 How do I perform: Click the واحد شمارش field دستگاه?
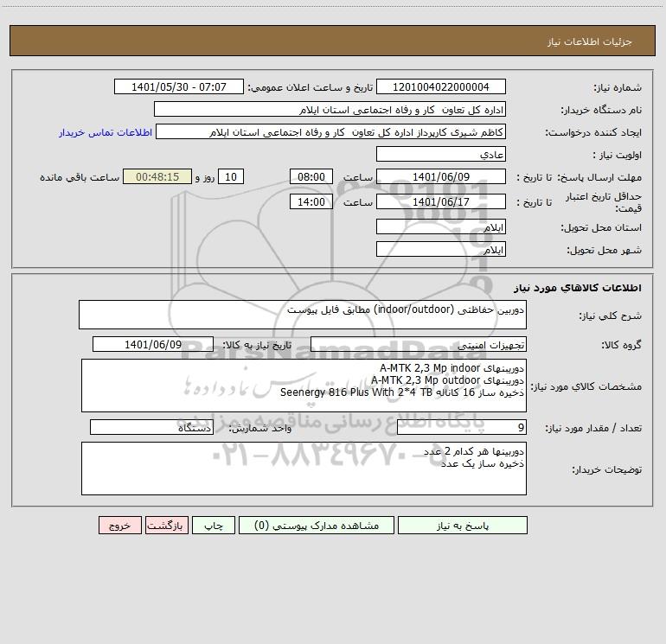click(x=151, y=427)
